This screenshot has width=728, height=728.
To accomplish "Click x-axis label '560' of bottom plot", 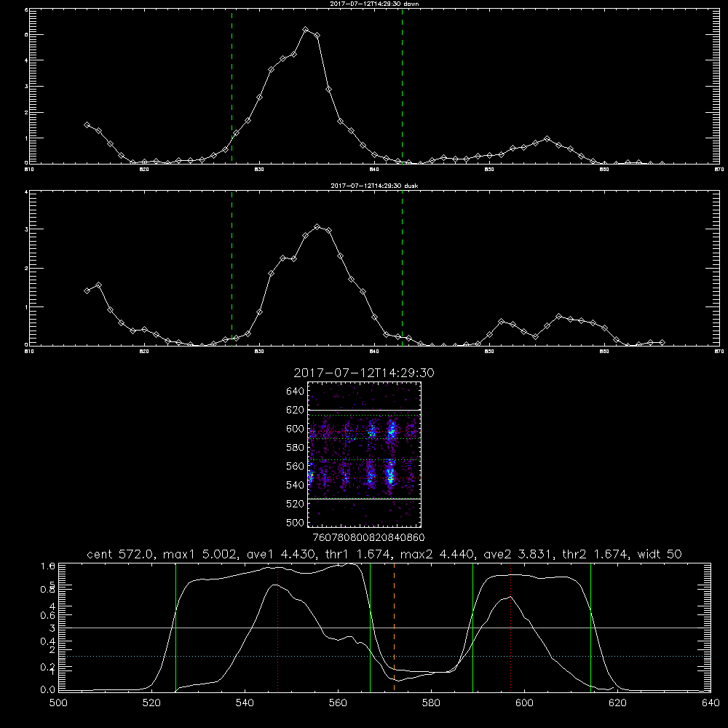I will click(x=338, y=703).
